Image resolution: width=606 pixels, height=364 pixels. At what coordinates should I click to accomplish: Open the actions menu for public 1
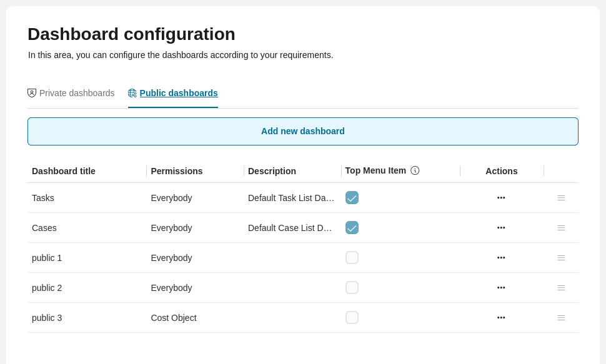tap(501, 258)
